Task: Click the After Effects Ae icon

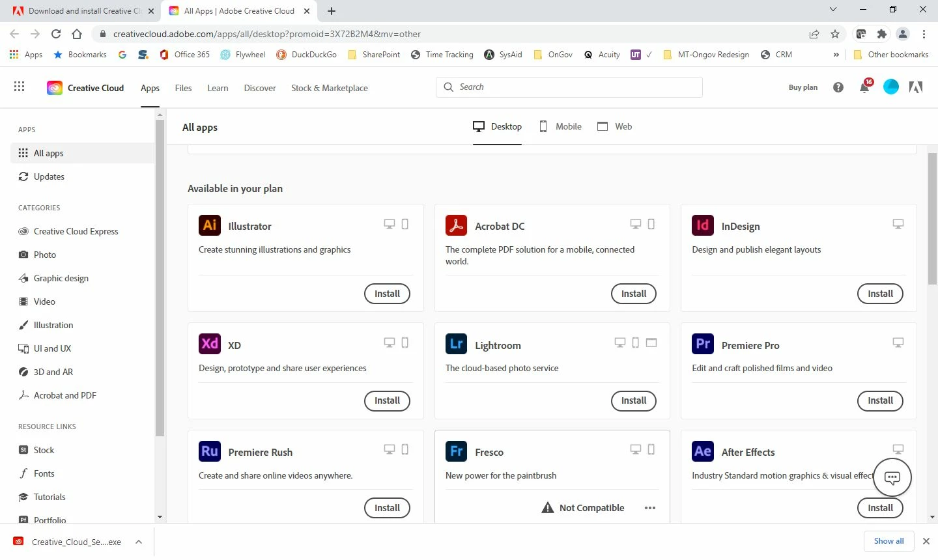Action: pos(703,451)
